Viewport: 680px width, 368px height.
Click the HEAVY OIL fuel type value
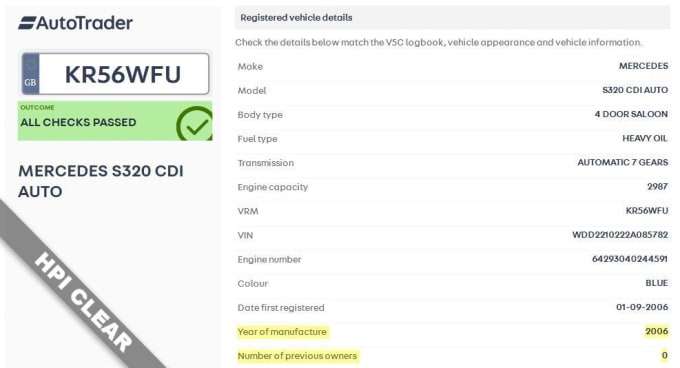click(645, 138)
